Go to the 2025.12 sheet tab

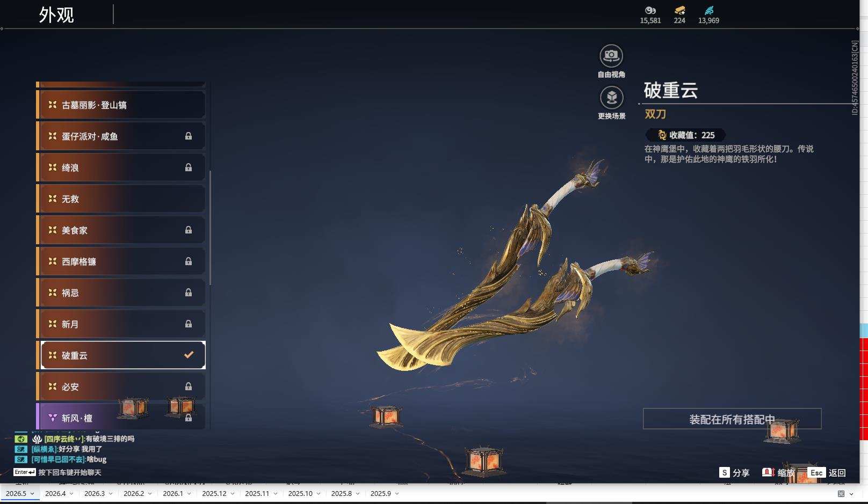point(214,494)
